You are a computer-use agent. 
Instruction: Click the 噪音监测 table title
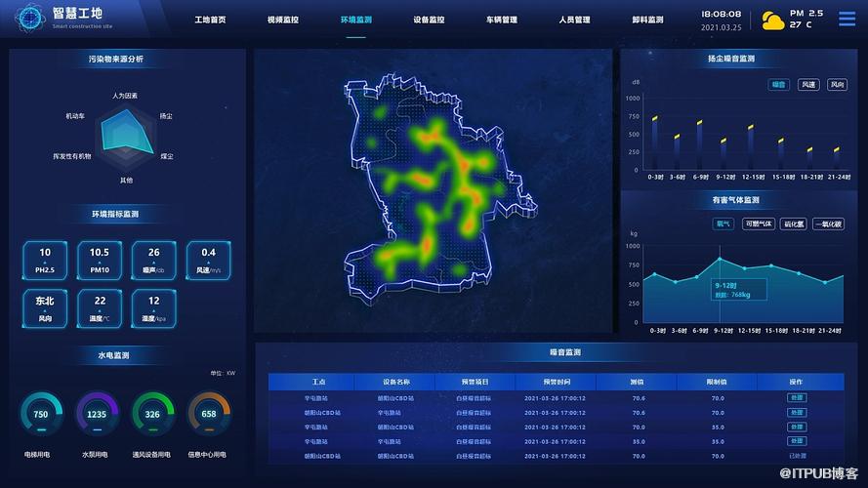pyautogui.click(x=565, y=352)
